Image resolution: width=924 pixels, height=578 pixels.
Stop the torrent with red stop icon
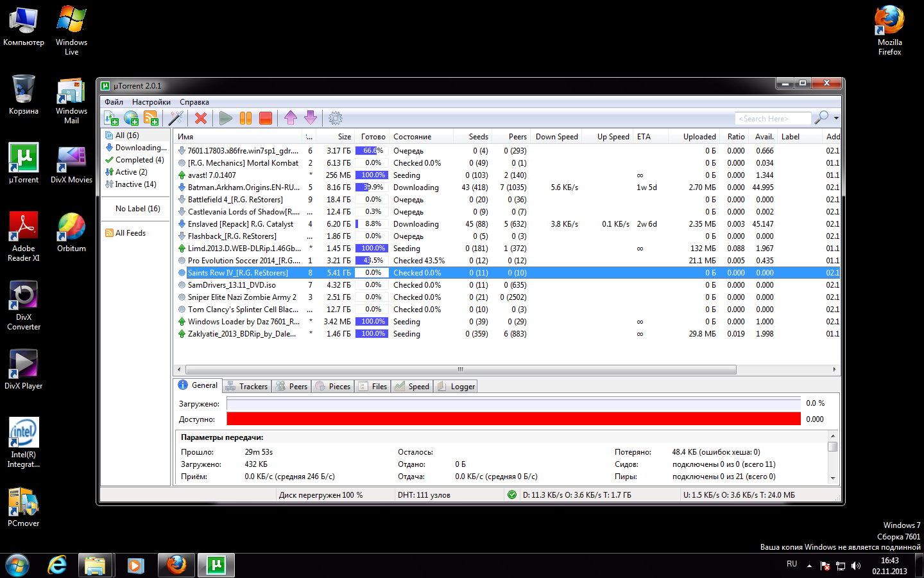(x=266, y=118)
